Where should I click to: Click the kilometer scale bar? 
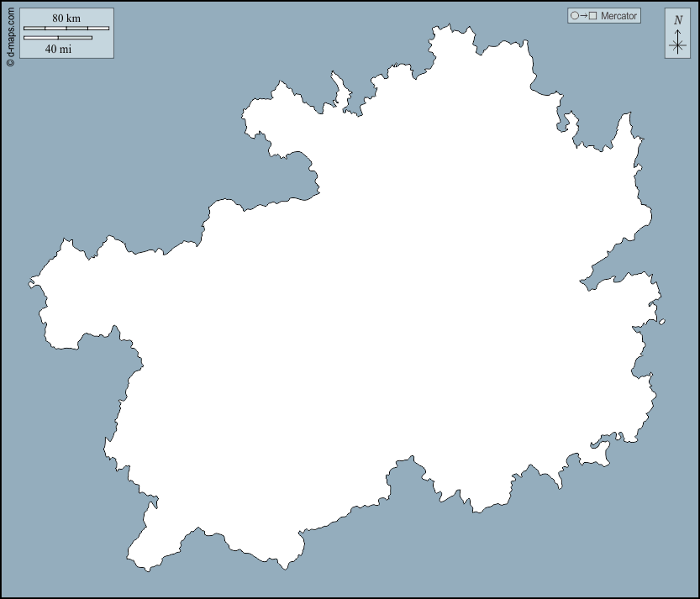pos(66,29)
